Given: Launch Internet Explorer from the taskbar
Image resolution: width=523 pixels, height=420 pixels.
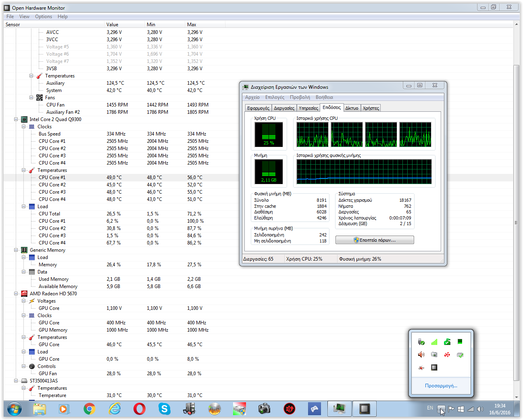Looking at the screenshot, I should click(115, 409).
